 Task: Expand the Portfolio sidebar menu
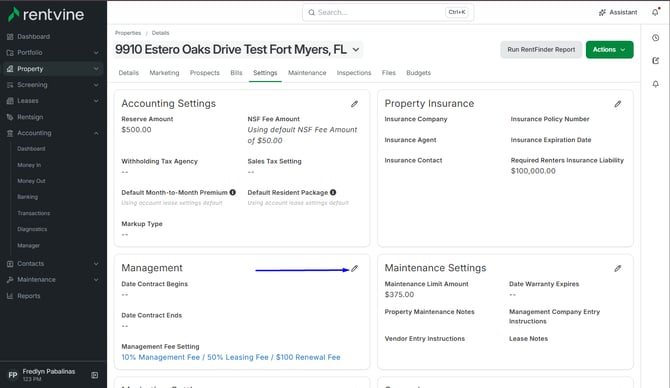pyautogui.click(x=53, y=53)
